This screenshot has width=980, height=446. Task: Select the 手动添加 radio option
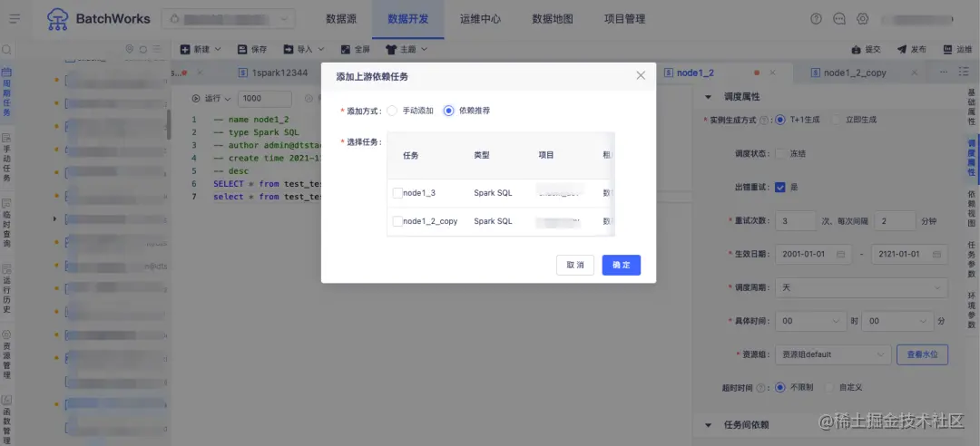click(x=392, y=111)
